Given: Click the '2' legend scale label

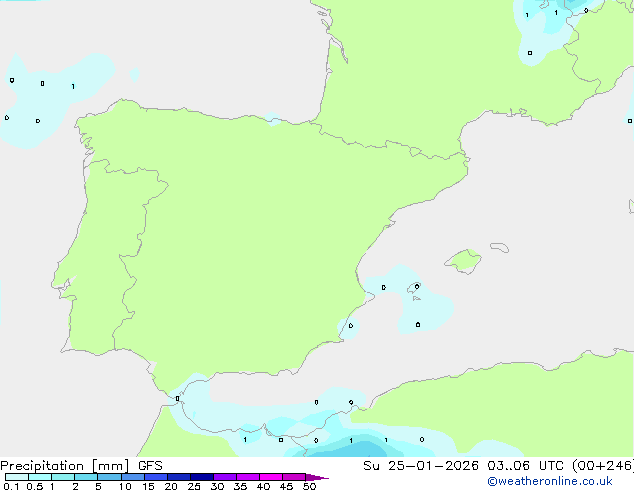Looking at the screenshot, I should (75, 486).
